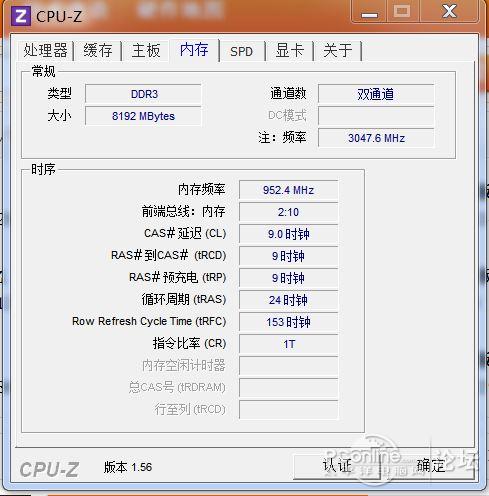Select the 952.4 MHz memory frequency value

[289, 190]
